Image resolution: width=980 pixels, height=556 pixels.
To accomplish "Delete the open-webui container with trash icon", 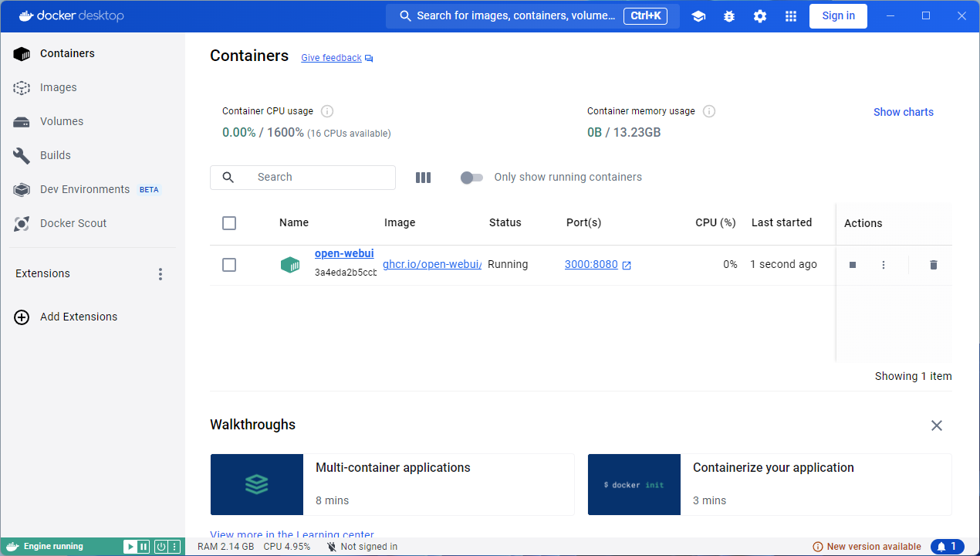I will [x=934, y=265].
